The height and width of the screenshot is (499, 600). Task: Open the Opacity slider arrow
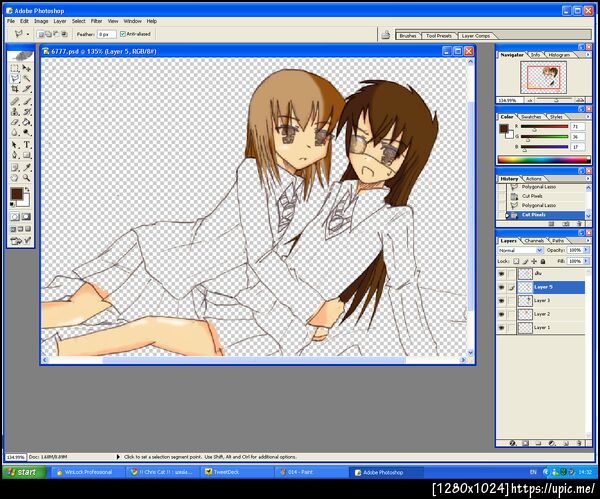[586, 250]
